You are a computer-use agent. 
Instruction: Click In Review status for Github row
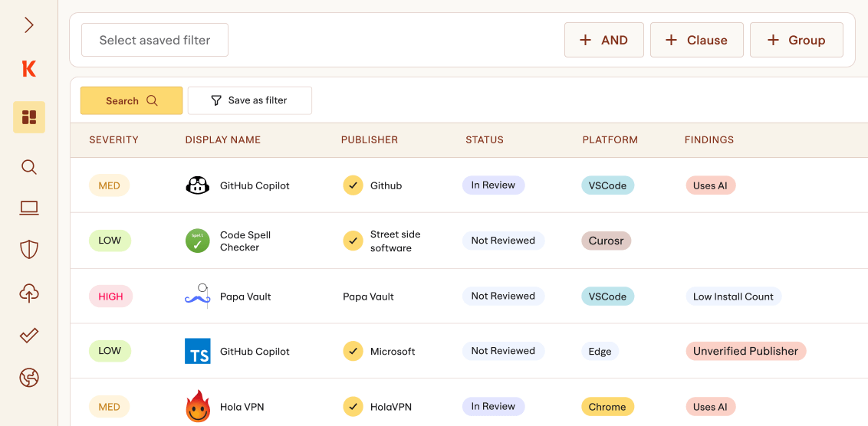[x=493, y=185]
